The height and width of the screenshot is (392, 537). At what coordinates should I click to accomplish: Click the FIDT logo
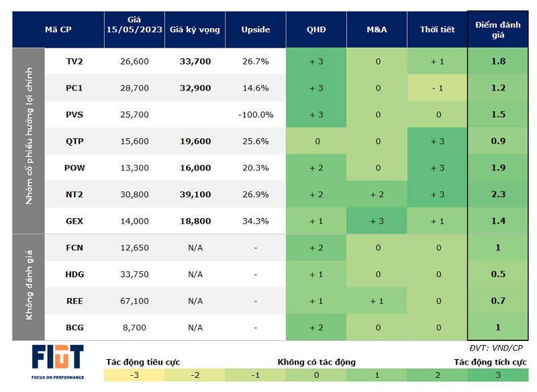pyautogui.click(x=58, y=360)
